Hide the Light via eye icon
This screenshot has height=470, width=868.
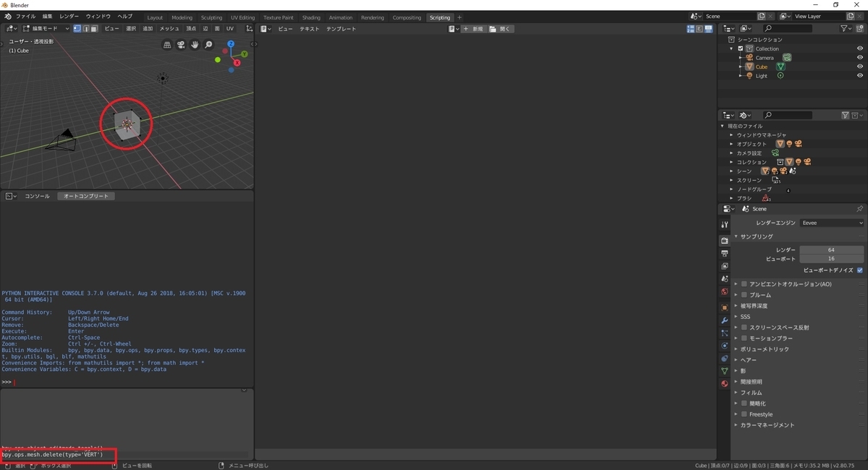click(860, 75)
